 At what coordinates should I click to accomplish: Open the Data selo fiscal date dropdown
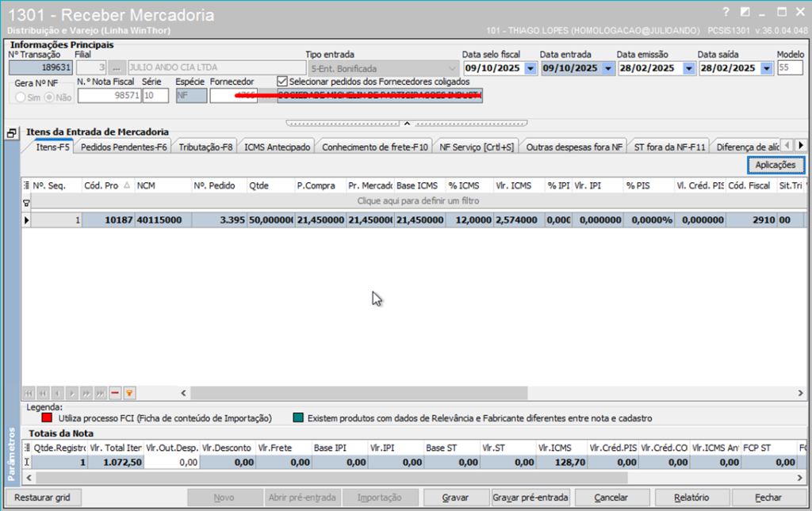point(530,68)
